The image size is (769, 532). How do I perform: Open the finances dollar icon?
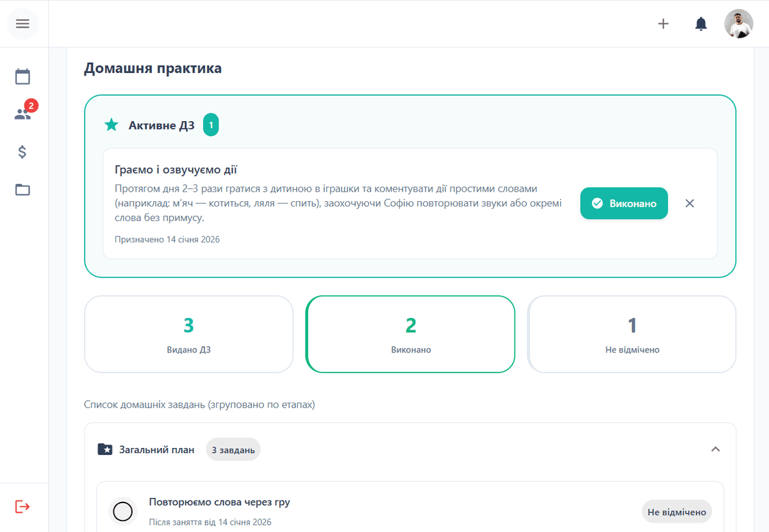pyautogui.click(x=23, y=152)
